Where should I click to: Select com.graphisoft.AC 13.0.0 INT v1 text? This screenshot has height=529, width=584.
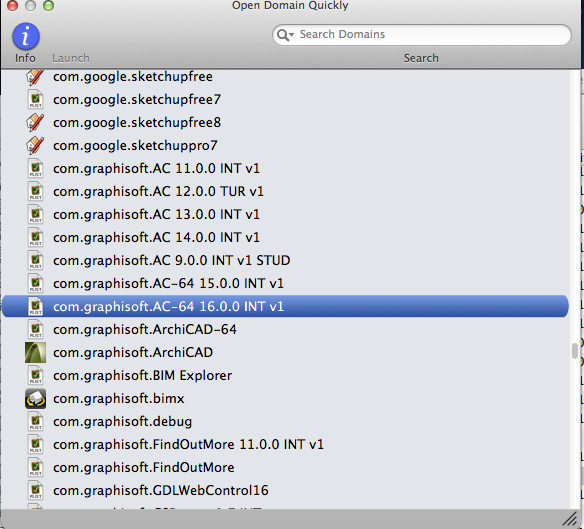coord(156,215)
